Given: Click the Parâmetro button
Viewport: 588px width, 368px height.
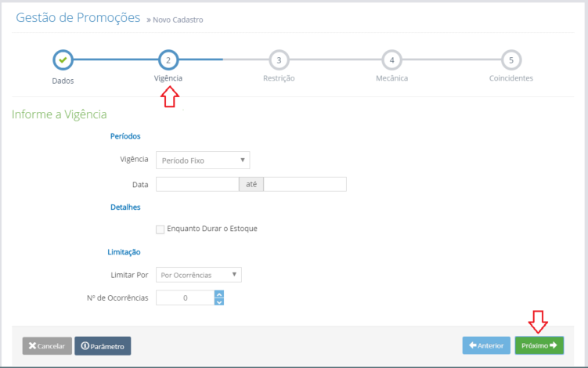Looking at the screenshot, I should tap(103, 346).
